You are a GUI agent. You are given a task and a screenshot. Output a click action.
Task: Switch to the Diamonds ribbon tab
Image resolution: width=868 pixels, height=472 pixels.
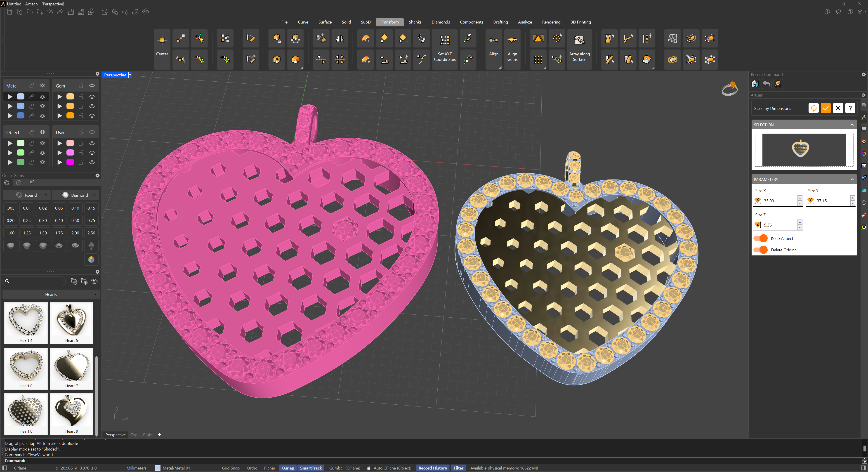coord(440,22)
